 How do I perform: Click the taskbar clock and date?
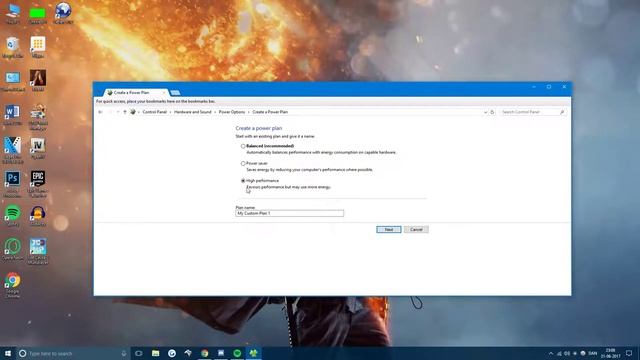pyautogui.click(x=610, y=353)
